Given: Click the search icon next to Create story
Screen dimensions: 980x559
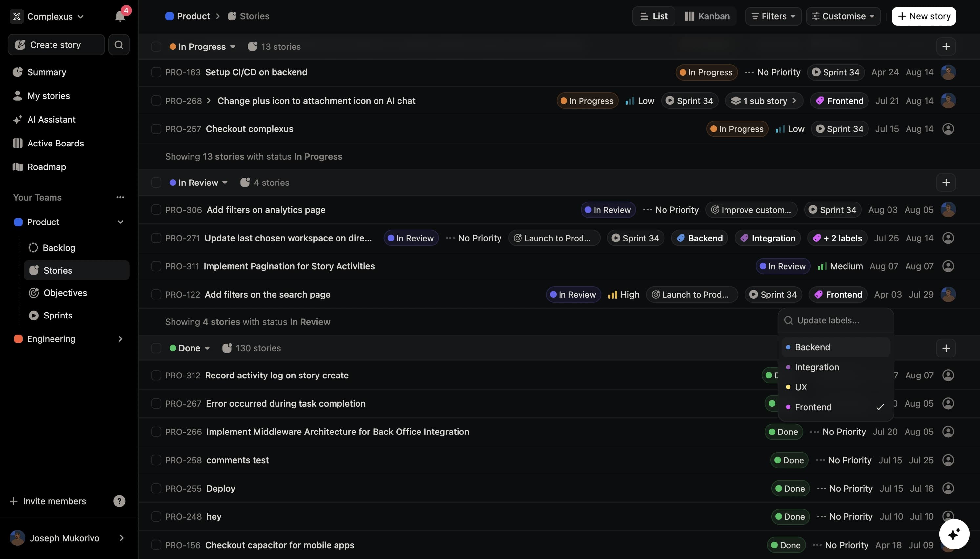Looking at the screenshot, I should click(x=119, y=45).
